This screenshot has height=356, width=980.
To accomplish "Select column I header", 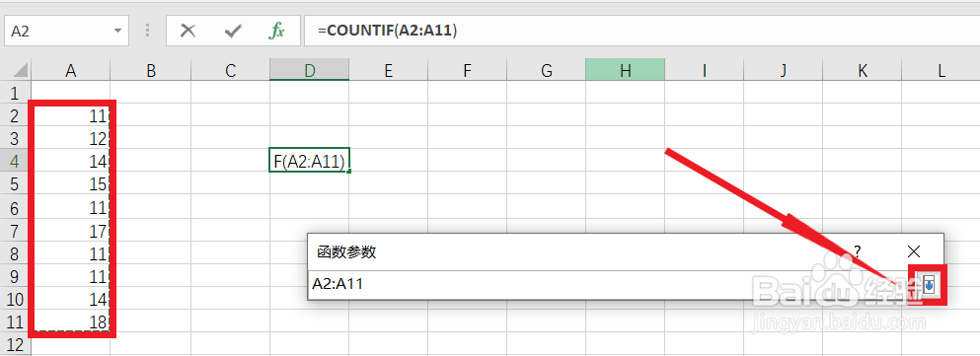I will click(x=704, y=71).
